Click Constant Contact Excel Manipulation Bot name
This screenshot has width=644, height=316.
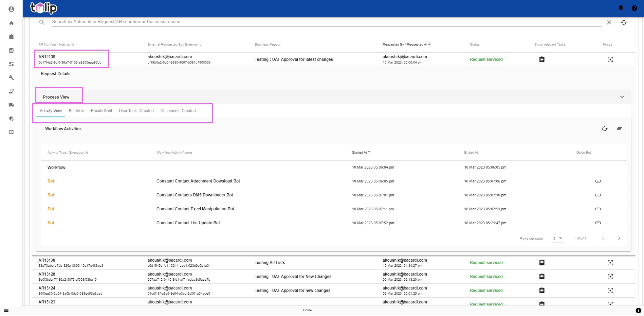tap(195, 209)
